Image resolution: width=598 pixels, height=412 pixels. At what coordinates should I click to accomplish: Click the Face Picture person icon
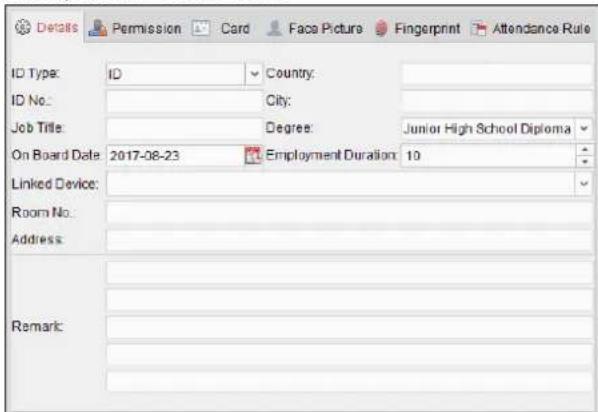click(x=274, y=28)
